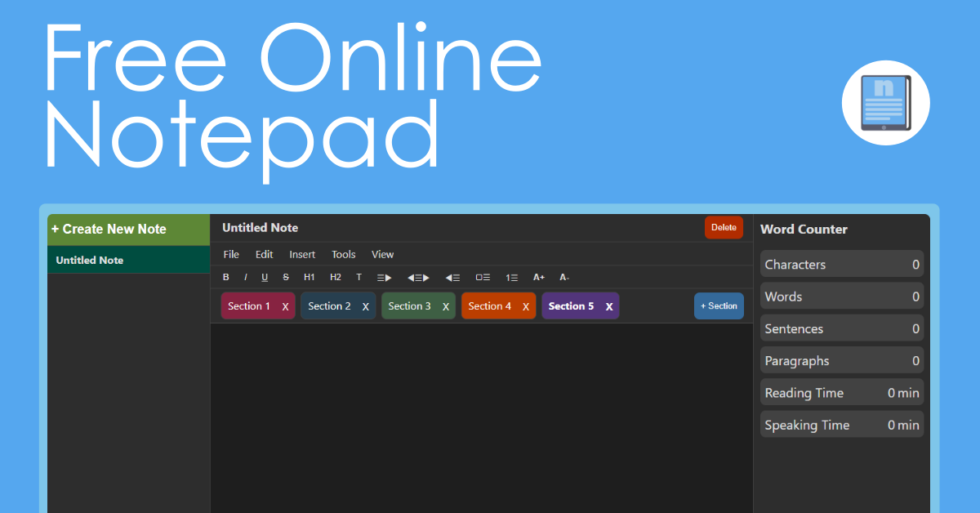
Task: Open the Tools menu
Action: click(x=343, y=254)
